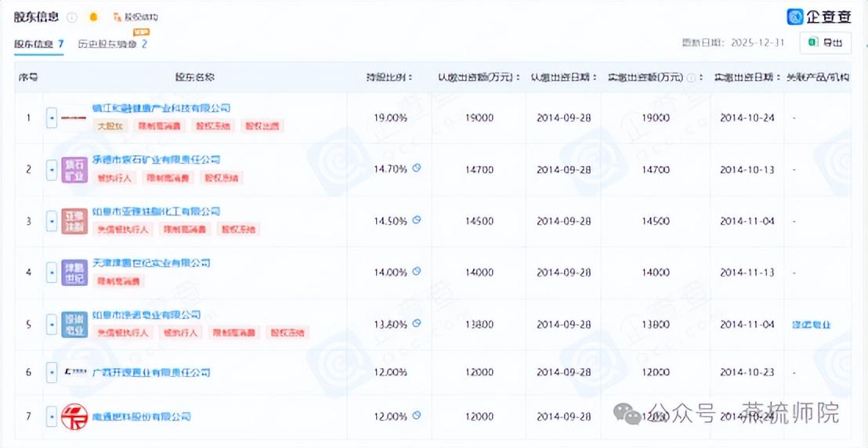Click pie chart icon beside 13.80%
The width and height of the screenshot is (868, 448).
click(x=417, y=323)
